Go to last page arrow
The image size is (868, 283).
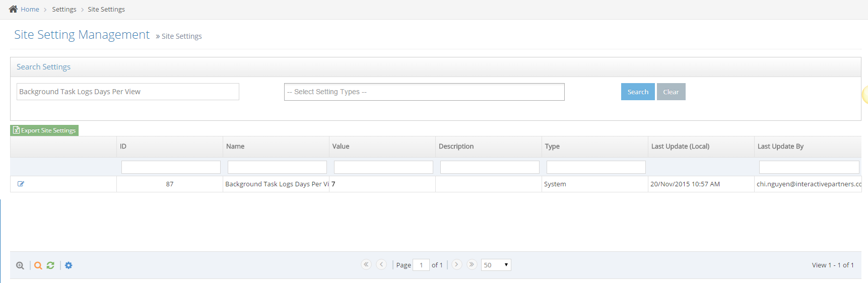pyautogui.click(x=472, y=264)
